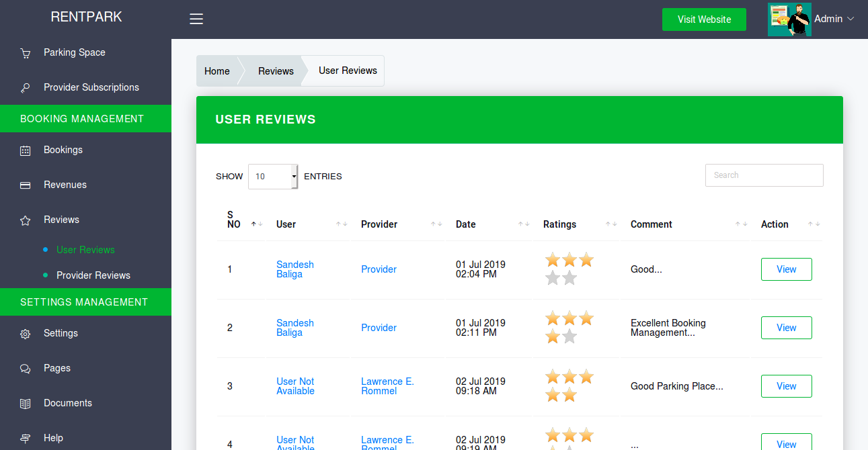Go to Reviews breadcrumb

coord(276,71)
